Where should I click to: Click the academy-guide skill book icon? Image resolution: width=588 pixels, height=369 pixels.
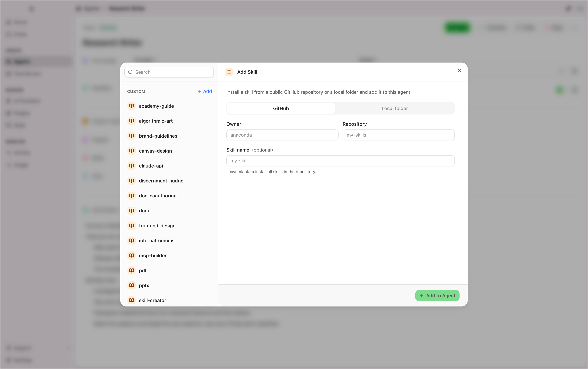click(x=131, y=106)
